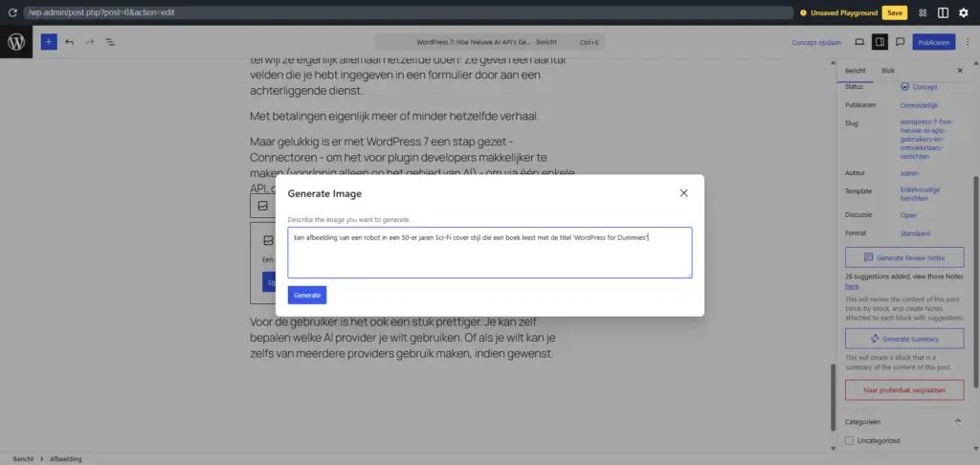Click the image description text area
Viewport: 980px width, 465px height.
(x=489, y=253)
